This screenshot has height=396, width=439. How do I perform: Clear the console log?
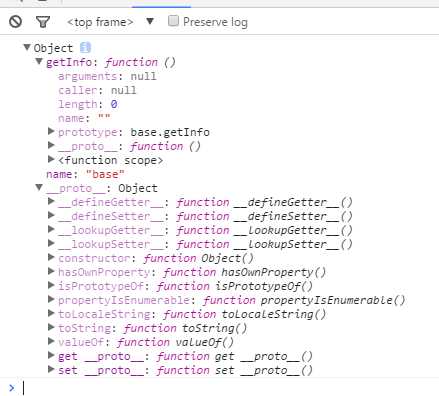click(x=15, y=22)
